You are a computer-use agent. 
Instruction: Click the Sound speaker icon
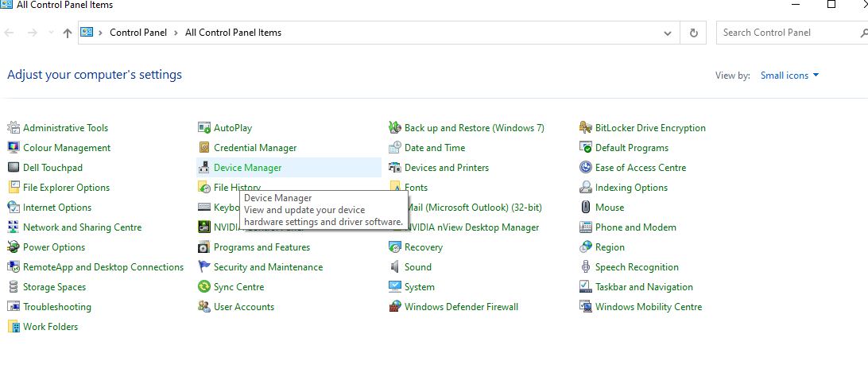pos(395,267)
